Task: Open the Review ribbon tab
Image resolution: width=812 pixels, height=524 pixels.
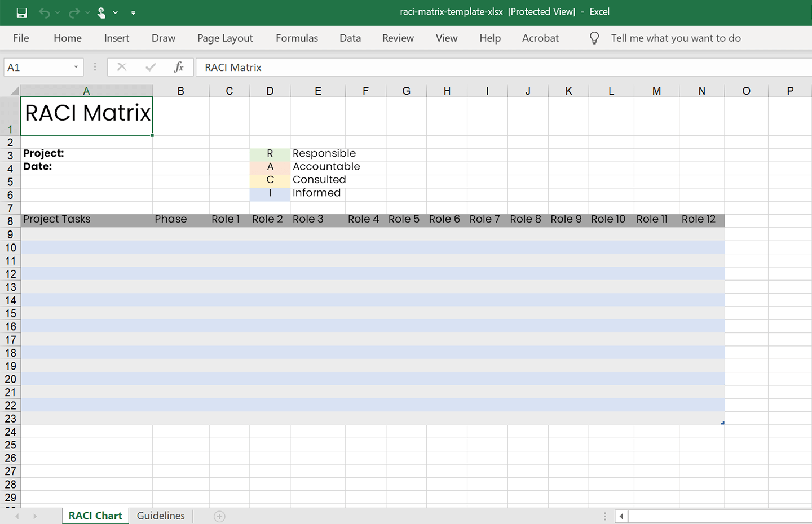Action: click(x=398, y=38)
